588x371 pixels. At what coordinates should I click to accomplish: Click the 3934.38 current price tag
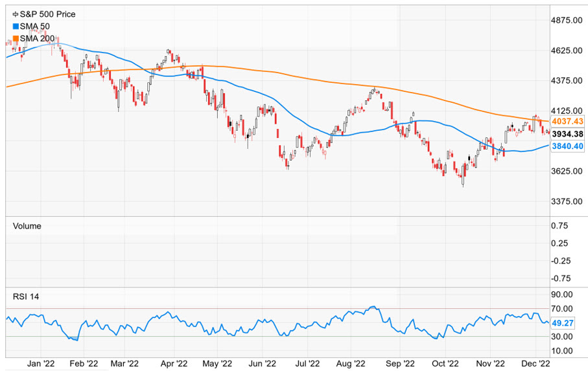pyautogui.click(x=567, y=134)
